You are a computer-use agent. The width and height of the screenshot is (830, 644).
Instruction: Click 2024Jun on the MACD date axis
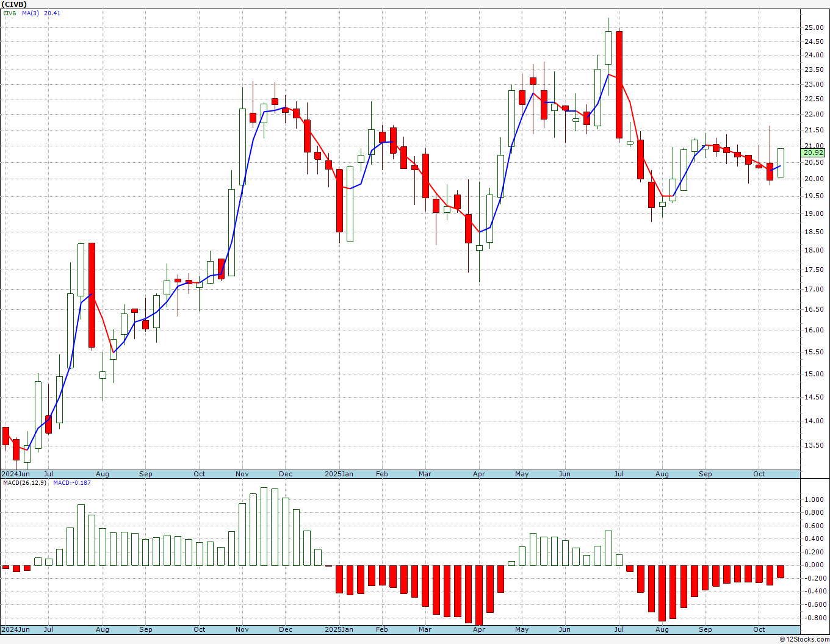[x=15, y=629]
